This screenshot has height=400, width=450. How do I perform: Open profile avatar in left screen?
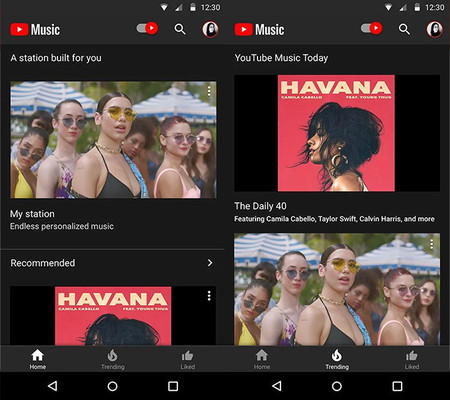[210, 29]
